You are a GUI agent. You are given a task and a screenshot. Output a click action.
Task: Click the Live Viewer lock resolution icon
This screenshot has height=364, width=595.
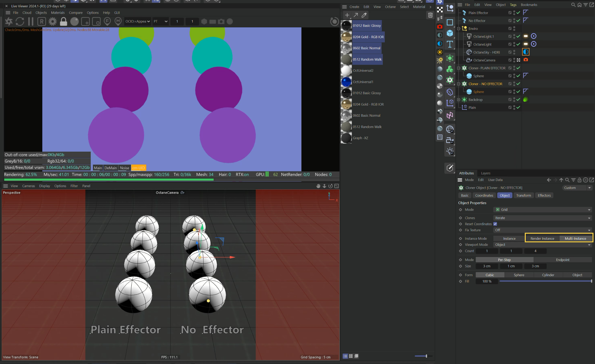tap(63, 22)
